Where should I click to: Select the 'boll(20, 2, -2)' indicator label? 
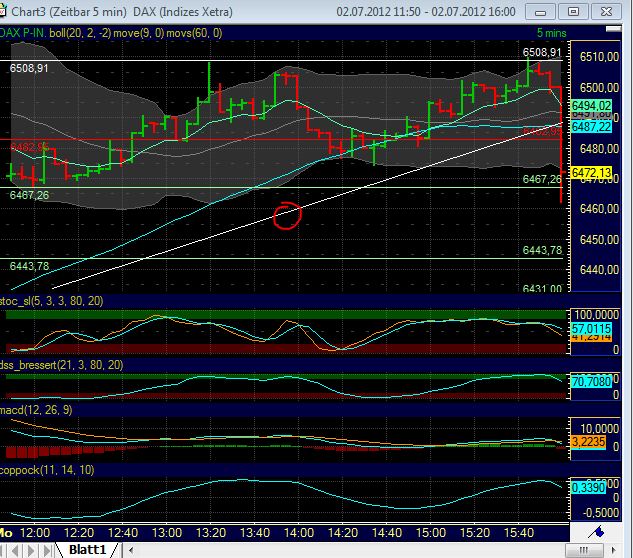80,33
